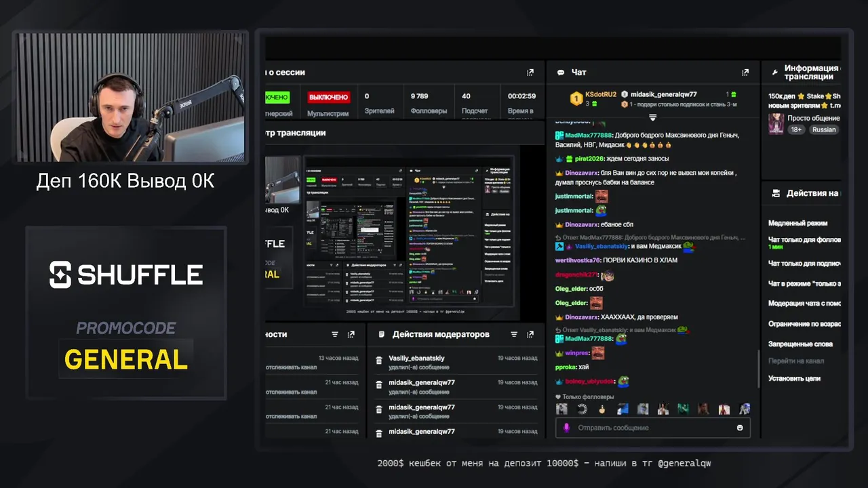Open filter for activity feed panel
This screenshot has height=488, width=868.
click(x=335, y=334)
